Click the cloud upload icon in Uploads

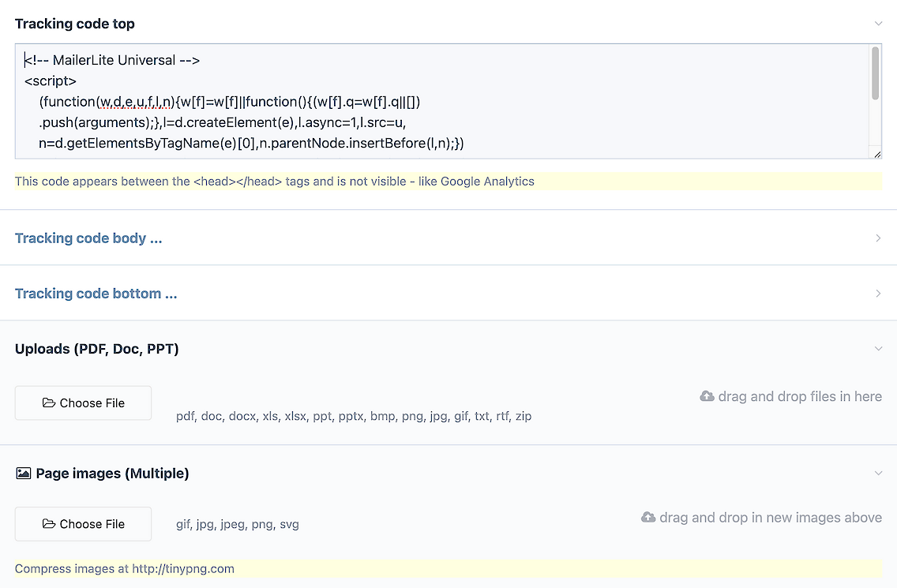pyautogui.click(x=707, y=396)
